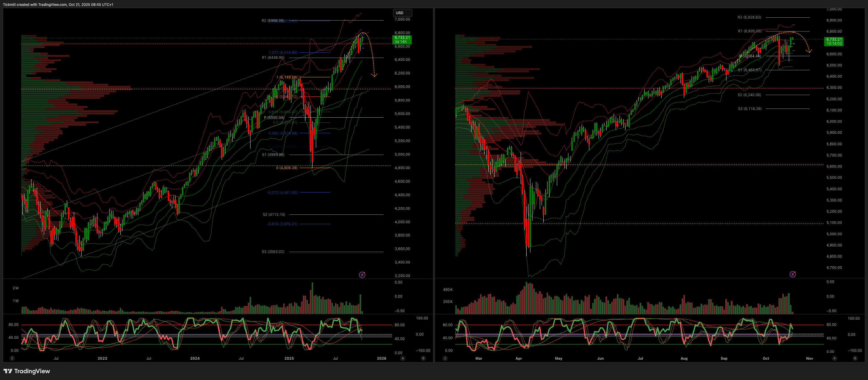
Task: Open the USD currency dropdown
Action: (402, 13)
